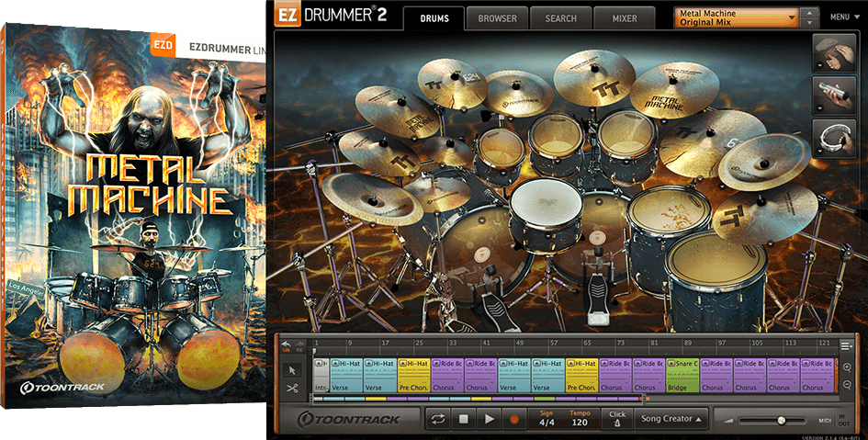The height and width of the screenshot is (440, 868).
Task: Click the MIDI indicator label
Action: click(825, 421)
